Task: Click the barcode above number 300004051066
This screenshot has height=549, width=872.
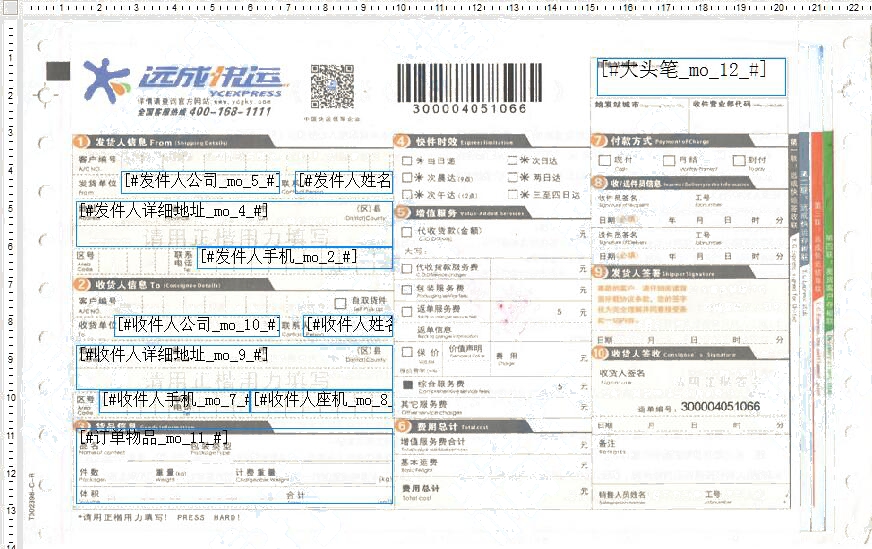Action: click(x=469, y=82)
